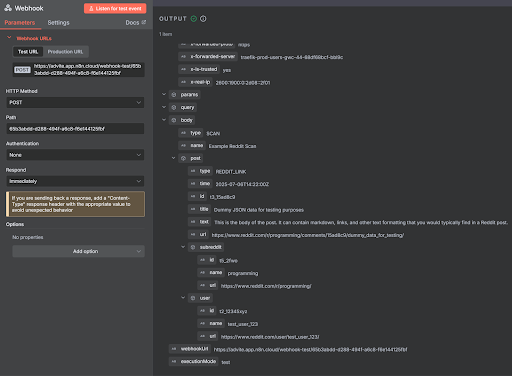
Task: Click string type icon beside x-forwarded-server
Action: pos(183,57)
